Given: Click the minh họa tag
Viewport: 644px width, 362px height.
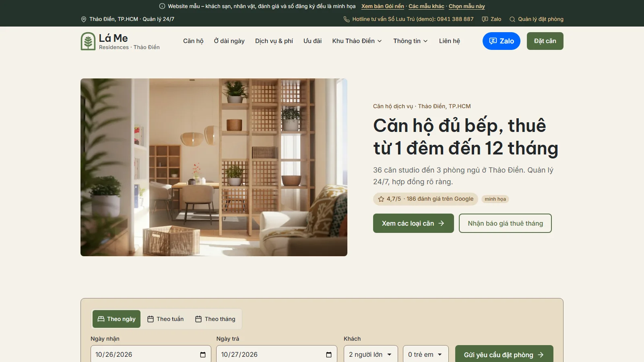Looking at the screenshot, I should point(495,199).
